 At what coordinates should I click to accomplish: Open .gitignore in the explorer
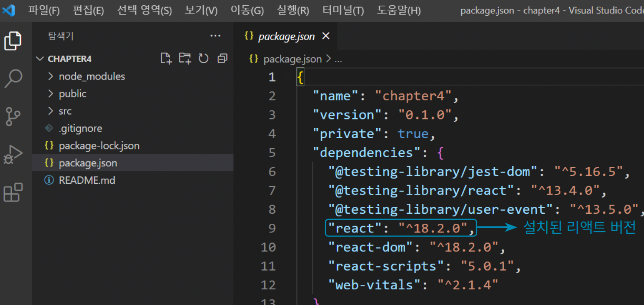click(133, 128)
